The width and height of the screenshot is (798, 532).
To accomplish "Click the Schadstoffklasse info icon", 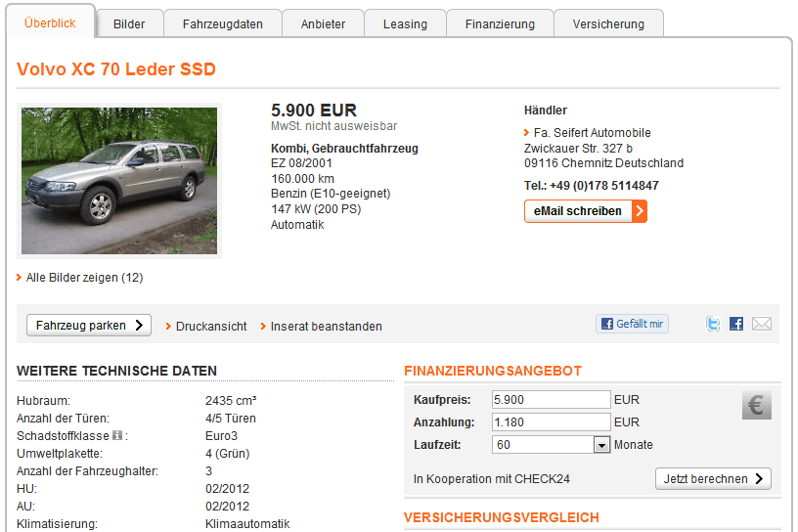I will pos(117,435).
